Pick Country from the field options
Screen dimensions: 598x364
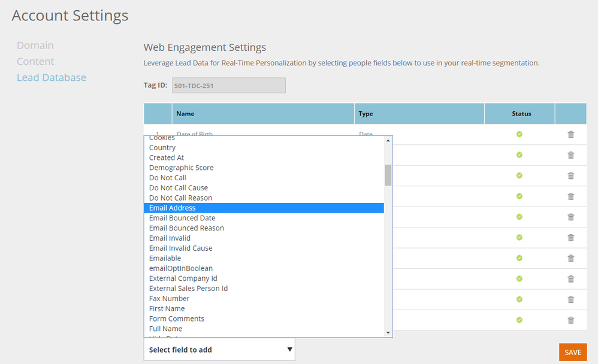tap(162, 147)
